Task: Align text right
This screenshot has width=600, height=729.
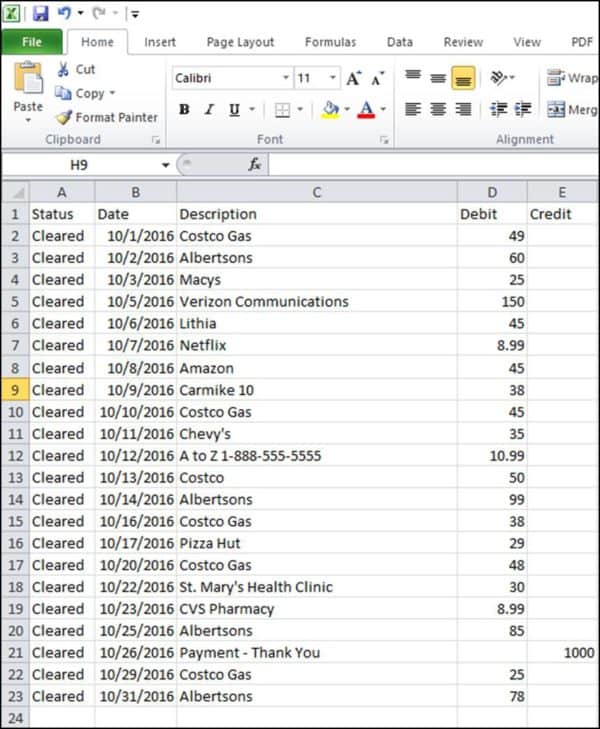Action: pyautogui.click(x=463, y=110)
